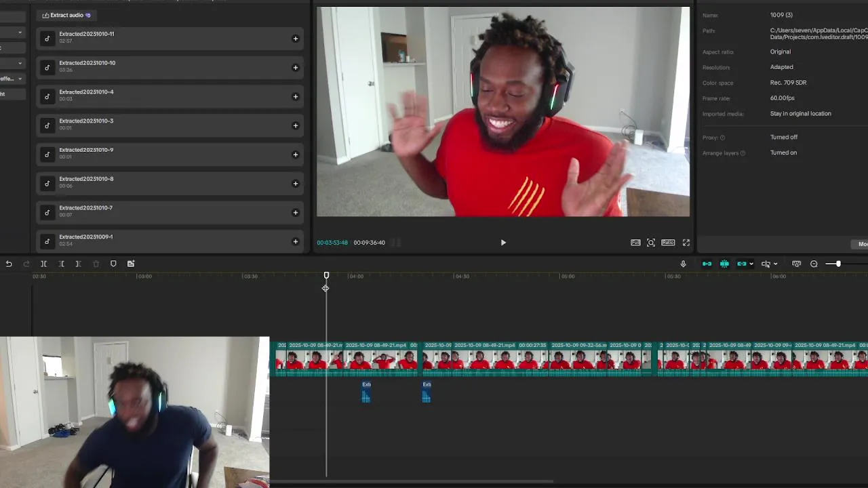Viewport: 868px width, 488px height.
Task: Add Extracted20251010-7 to the timeline
Action: pos(295,213)
